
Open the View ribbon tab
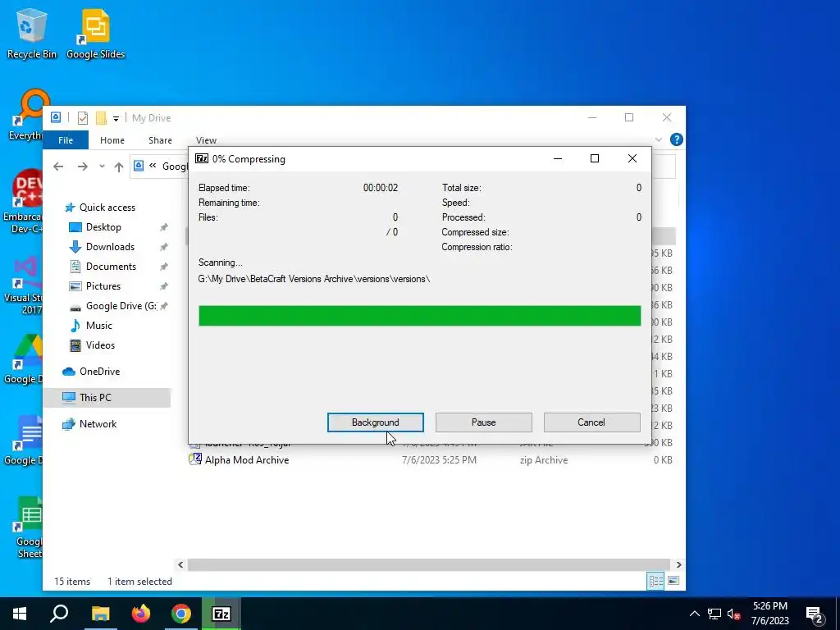206,139
